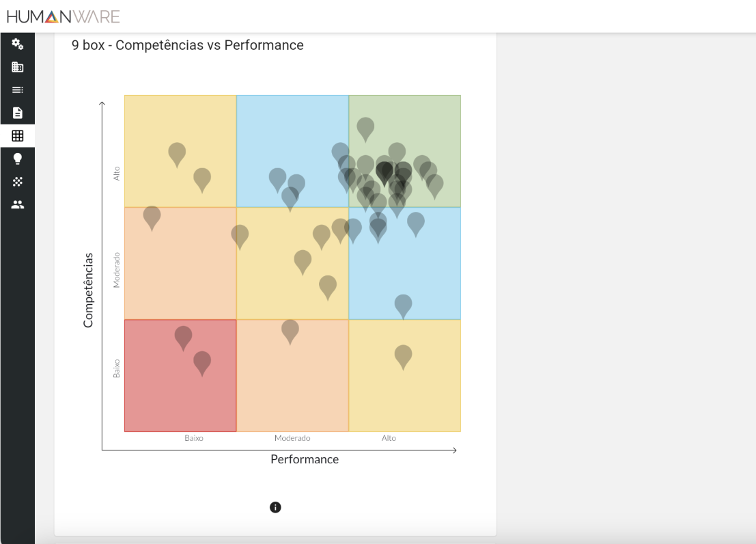Open the settings gears sidebar icon
756x544 pixels.
(18, 44)
